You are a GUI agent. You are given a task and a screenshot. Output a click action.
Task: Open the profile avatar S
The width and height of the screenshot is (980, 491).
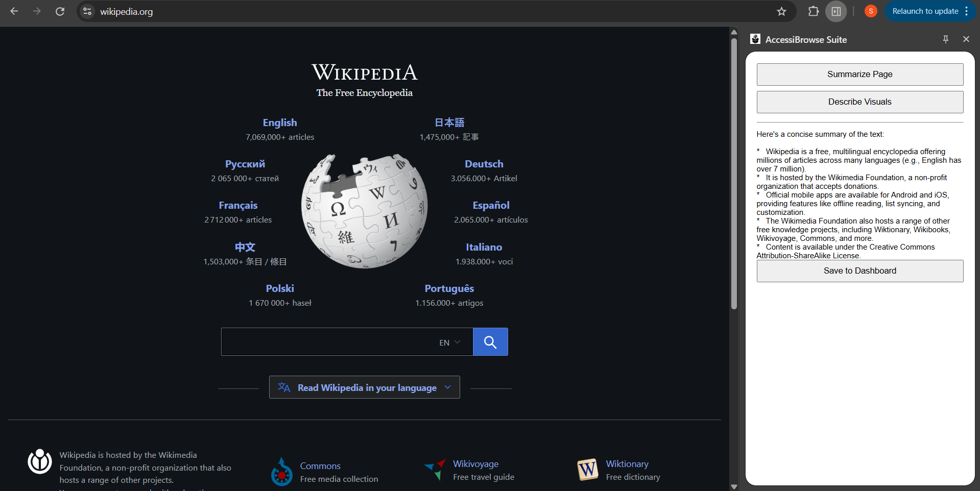[x=871, y=11]
